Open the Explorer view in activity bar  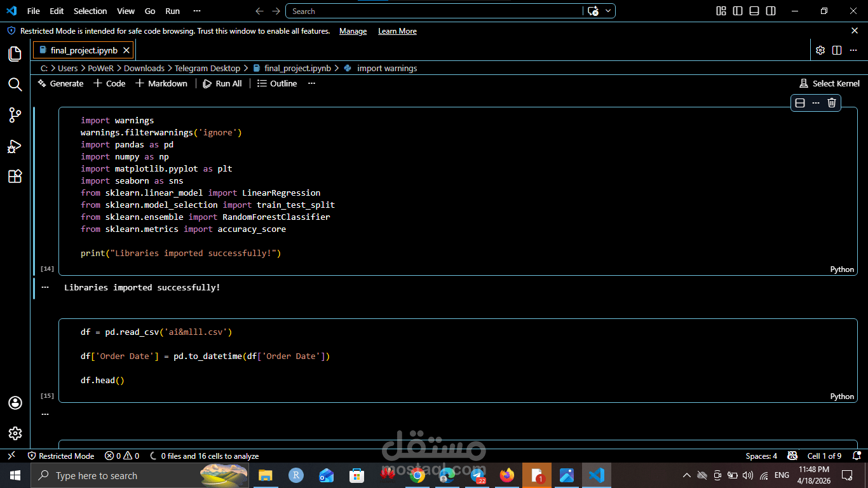tap(15, 54)
